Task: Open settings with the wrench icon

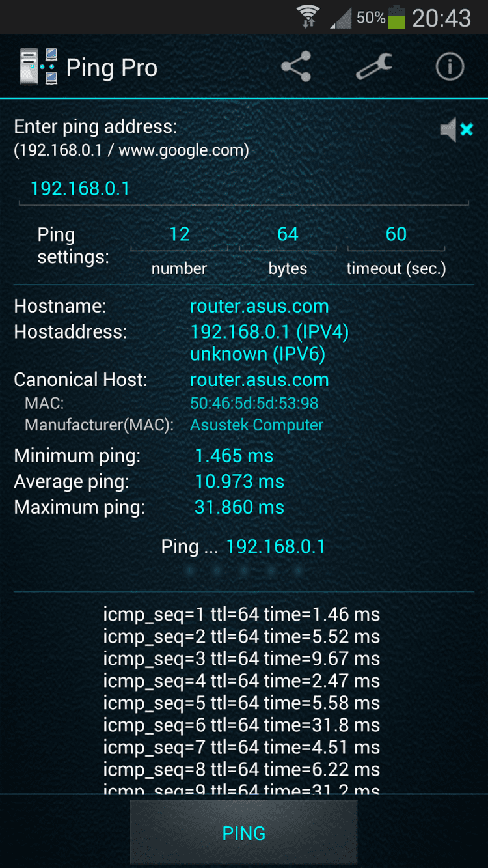Action: point(374,67)
